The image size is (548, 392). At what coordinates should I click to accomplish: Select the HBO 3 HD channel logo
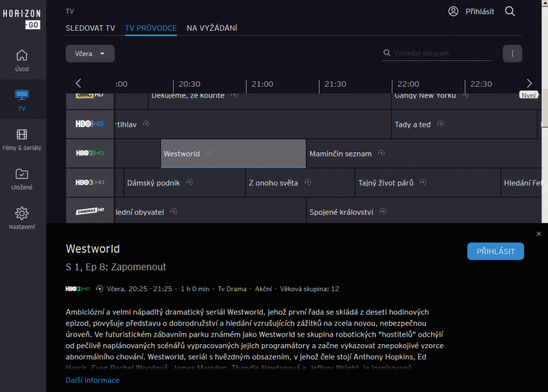[90, 183]
